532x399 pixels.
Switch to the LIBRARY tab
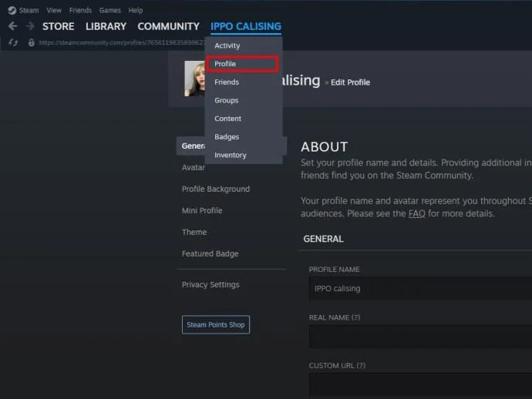click(106, 26)
